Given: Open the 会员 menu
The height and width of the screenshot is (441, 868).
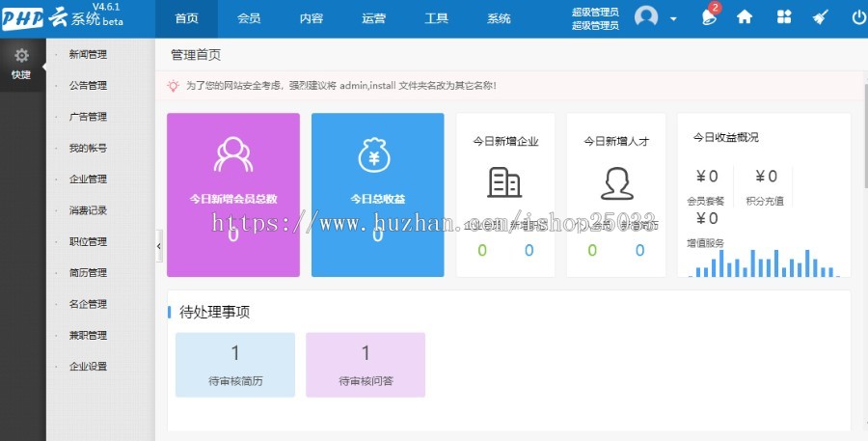Looking at the screenshot, I should pos(249,19).
